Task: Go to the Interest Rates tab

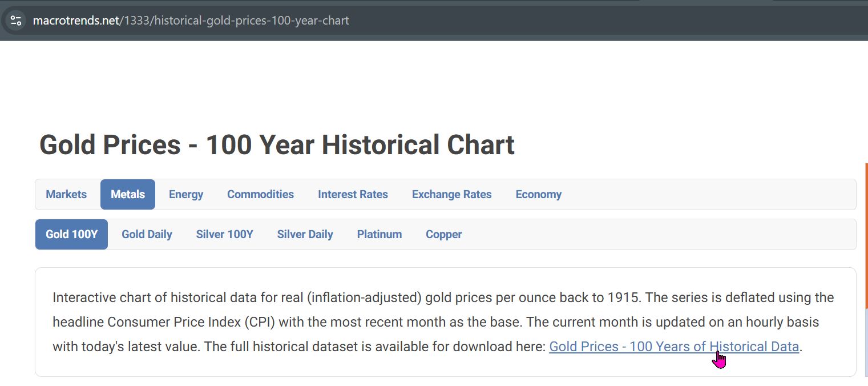Action: pos(353,194)
